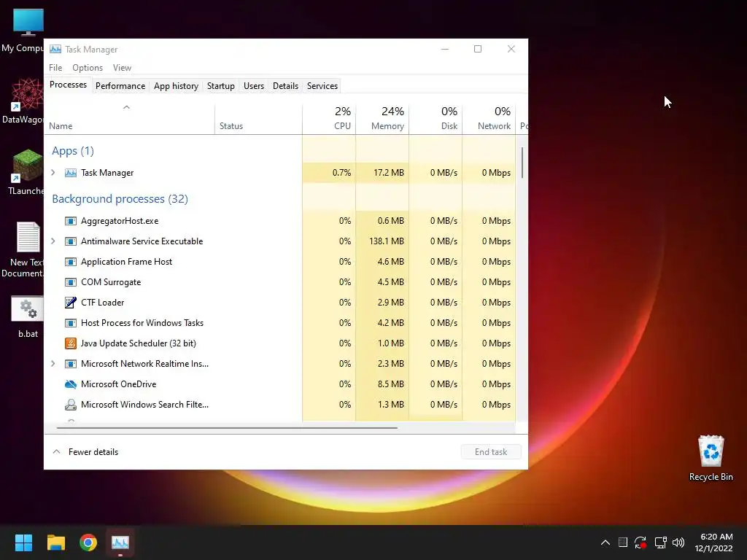The height and width of the screenshot is (560, 747).
Task: Switch to the Details tab
Action: pos(285,86)
